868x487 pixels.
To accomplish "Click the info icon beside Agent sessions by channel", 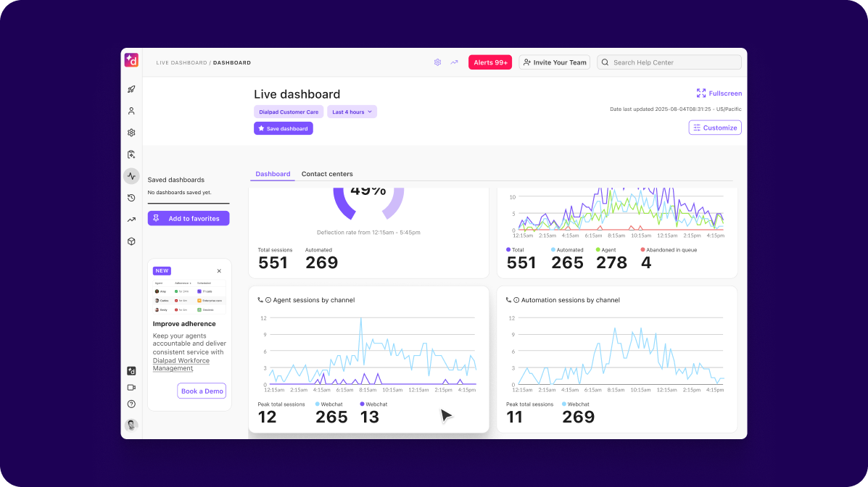I will (268, 300).
